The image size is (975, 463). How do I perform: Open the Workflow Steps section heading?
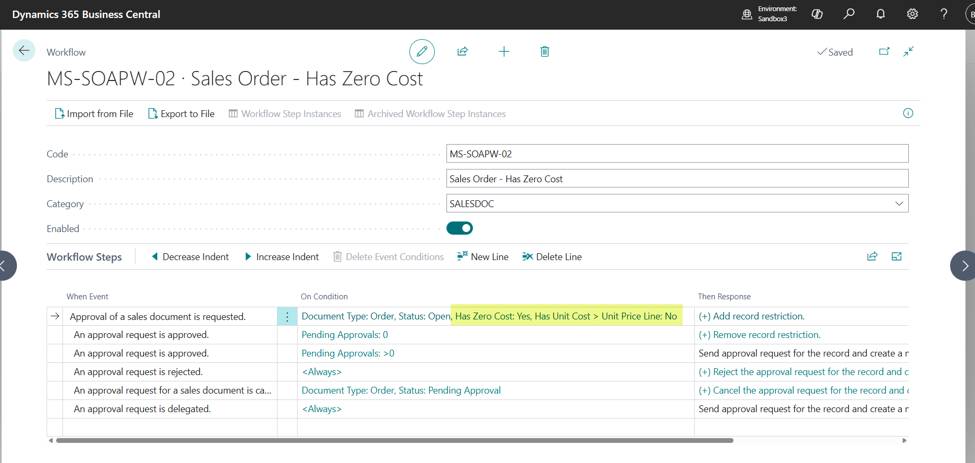click(85, 257)
